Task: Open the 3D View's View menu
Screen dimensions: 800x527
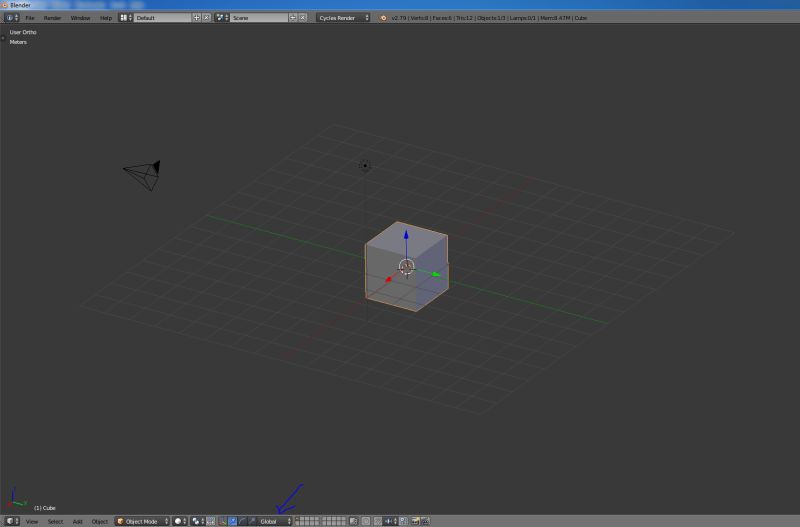Action: (x=32, y=521)
